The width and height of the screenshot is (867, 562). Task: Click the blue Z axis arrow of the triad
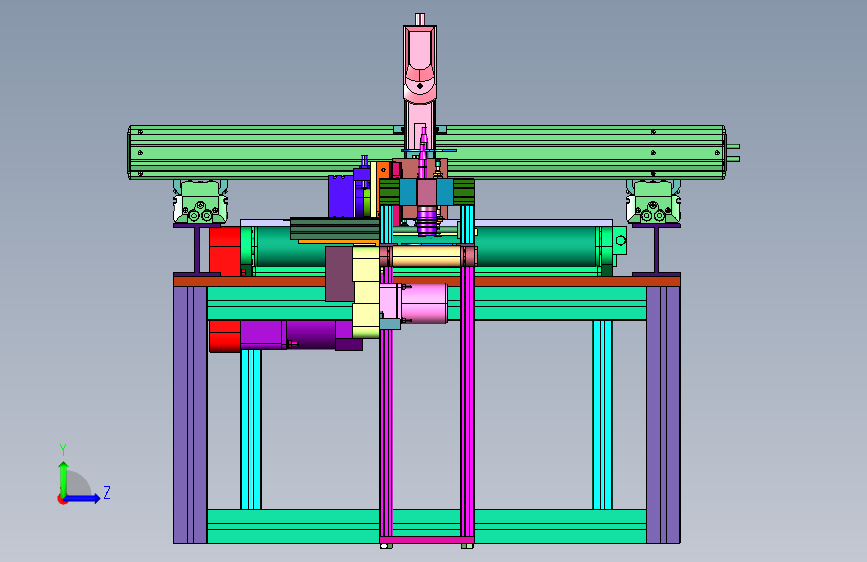coord(82,498)
